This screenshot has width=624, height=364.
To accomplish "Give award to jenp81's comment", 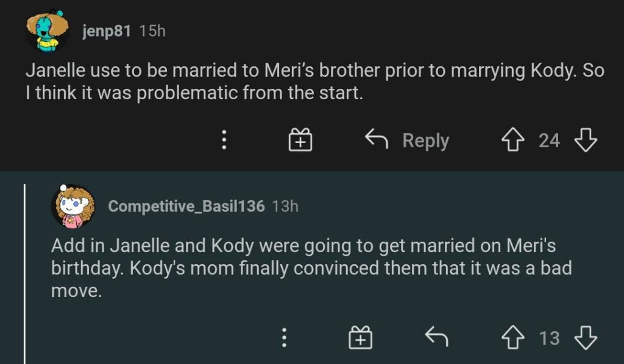I will [x=300, y=141].
